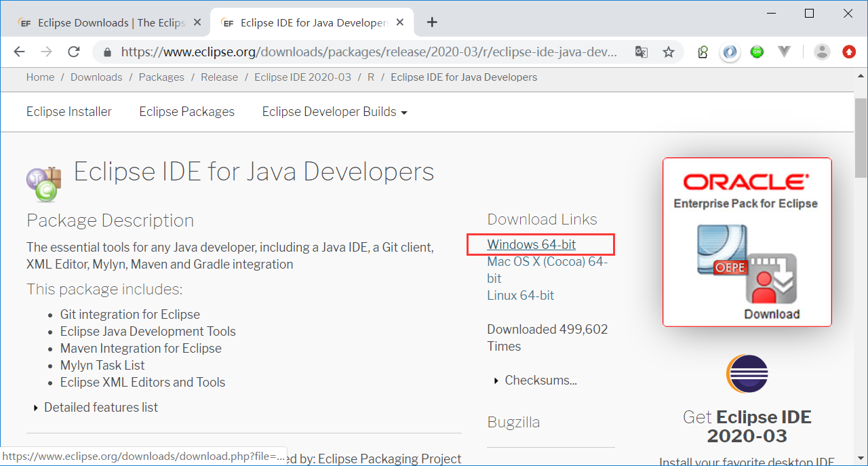This screenshot has height=466, width=868.
Task: Click the Eclipse Java package icon
Action: (43, 184)
